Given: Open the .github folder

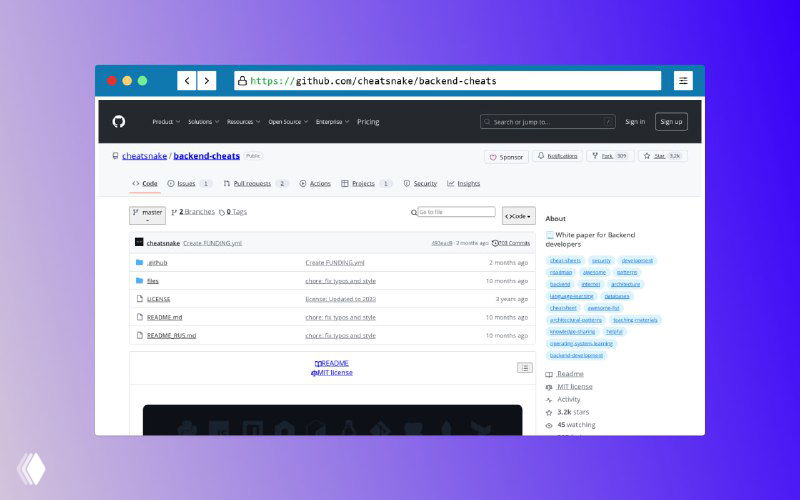Looking at the screenshot, I should click(x=157, y=263).
